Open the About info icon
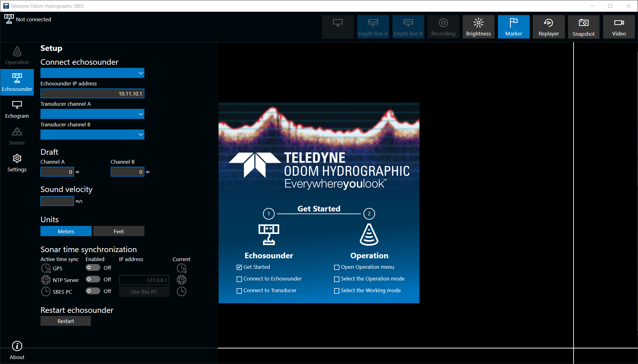The image size is (638, 364). 17,346
